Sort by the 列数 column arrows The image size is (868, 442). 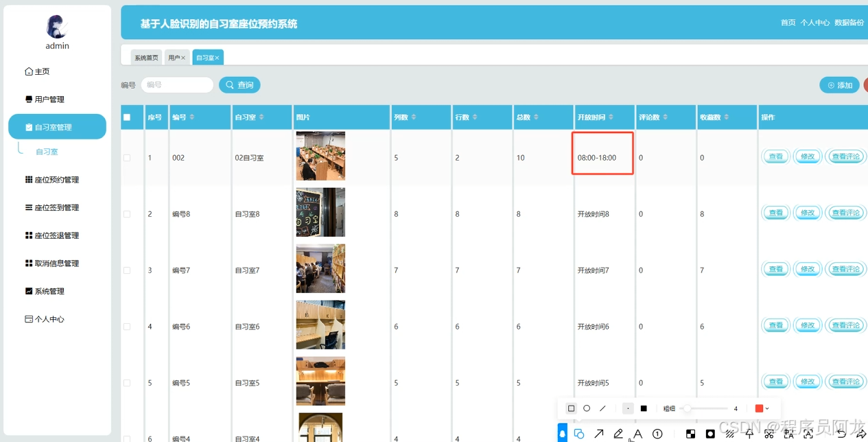click(x=414, y=117)
